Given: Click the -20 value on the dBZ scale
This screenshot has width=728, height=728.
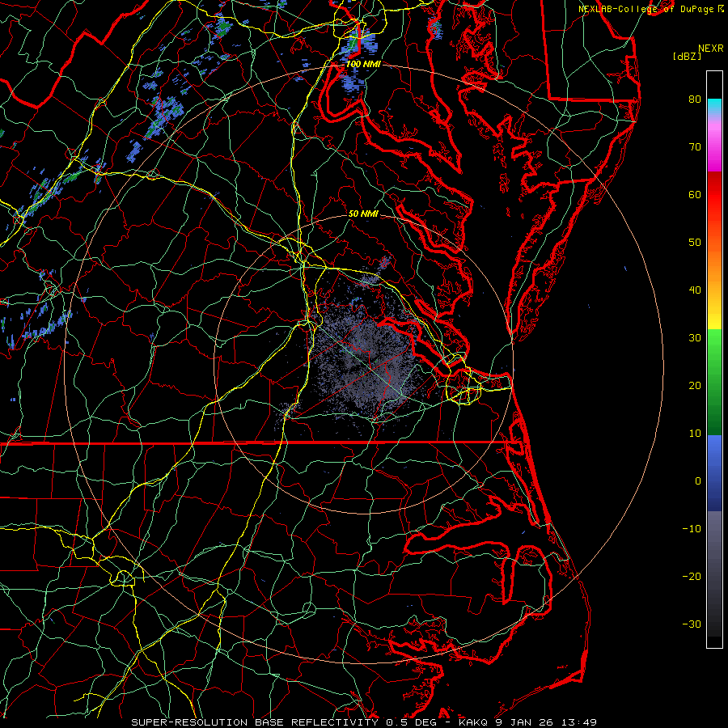Looking at the screenshot, I should click(692, 576).
